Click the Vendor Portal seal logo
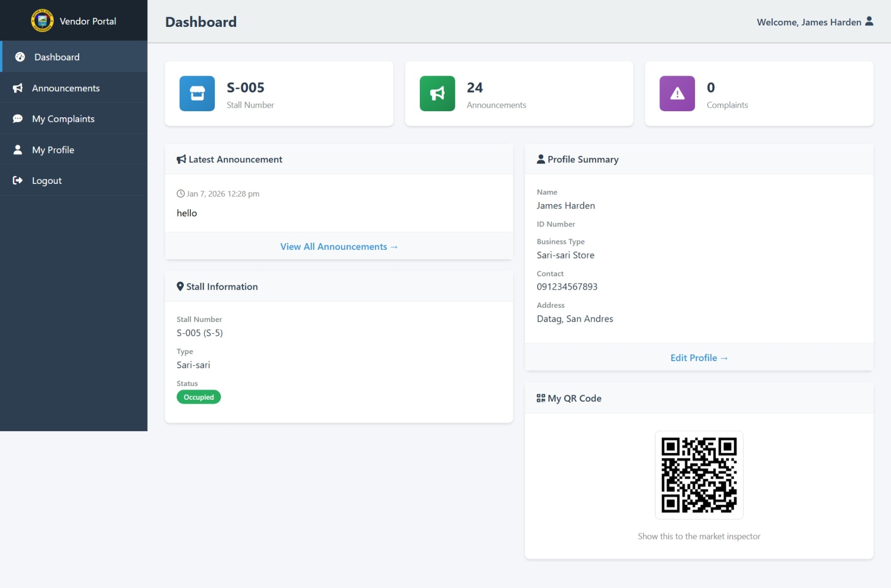 [x=42, y=21]
